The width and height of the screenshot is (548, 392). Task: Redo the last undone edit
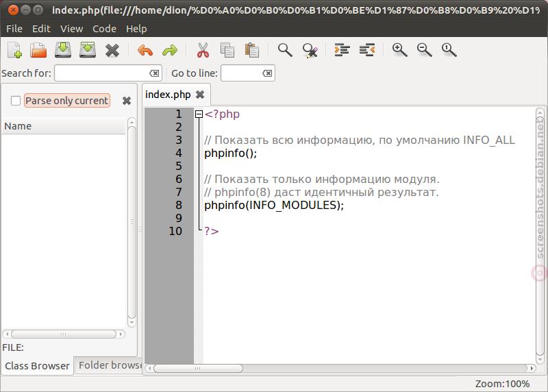170,50
